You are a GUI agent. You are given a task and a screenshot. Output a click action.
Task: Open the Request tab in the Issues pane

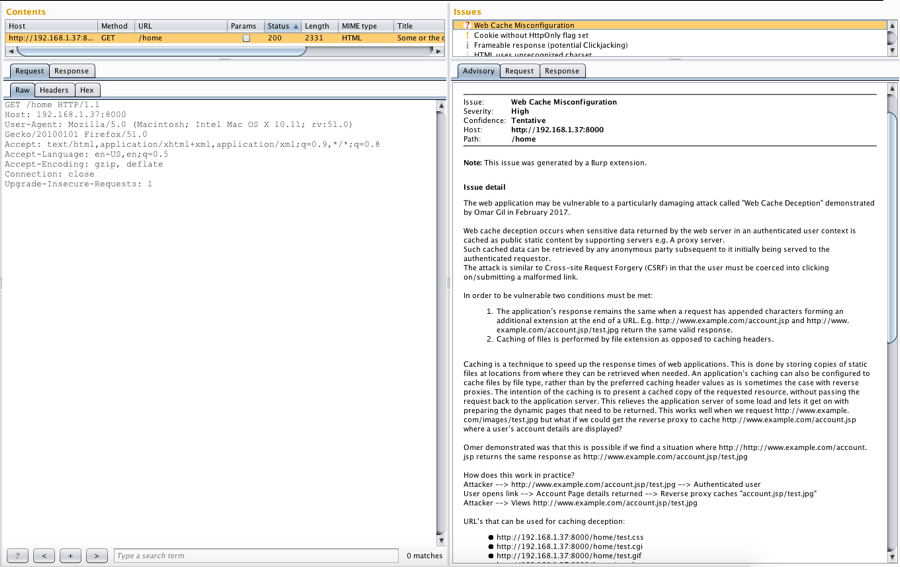pyautogui.click(x=519, y=71)
